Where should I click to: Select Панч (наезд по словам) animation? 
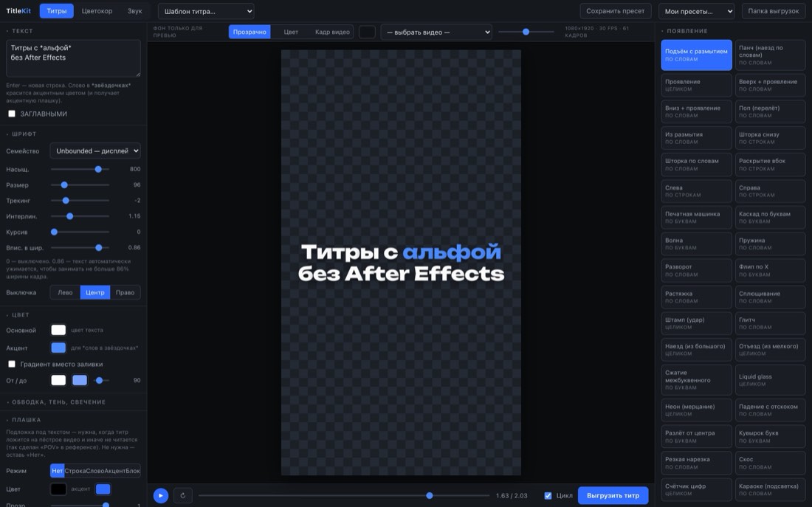770,55
